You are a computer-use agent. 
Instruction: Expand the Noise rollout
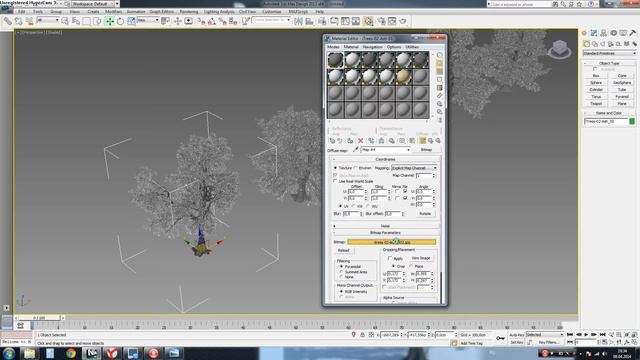click(x=385, y=226)
